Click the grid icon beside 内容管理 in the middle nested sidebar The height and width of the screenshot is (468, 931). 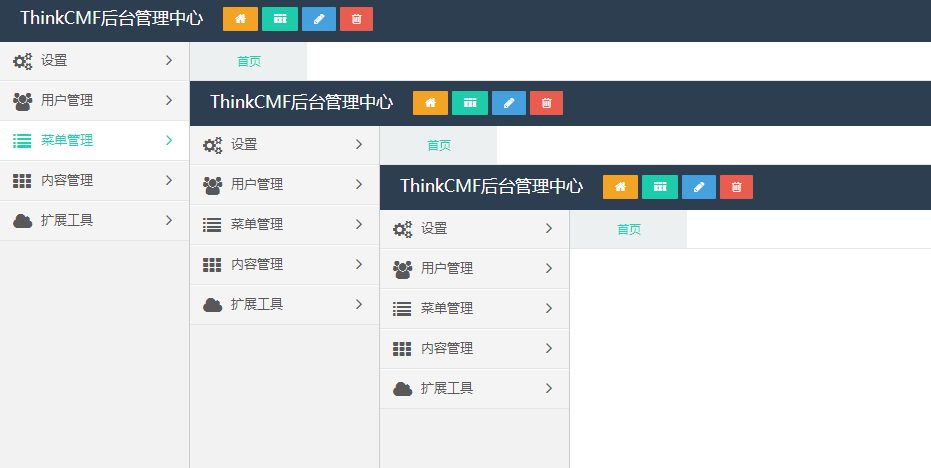click(212, 265)
